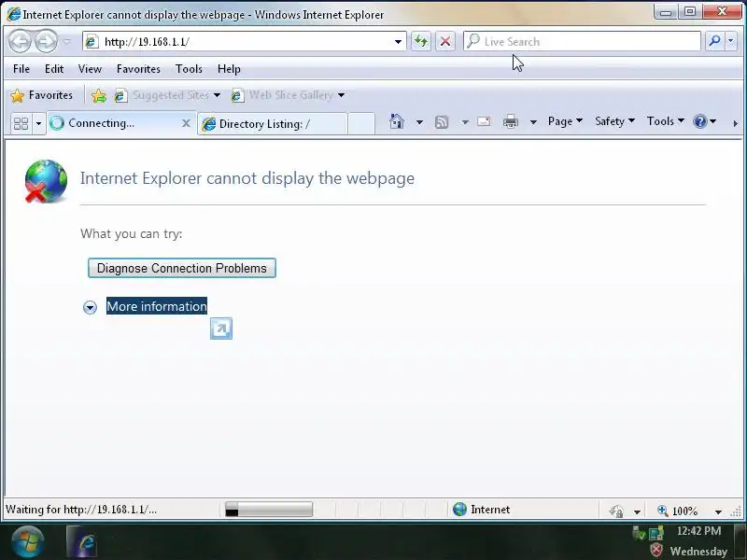The width and height of the screenshot is (747, 560).
Task: Click the error globe with red X icon
Action: tap(46, 181)
